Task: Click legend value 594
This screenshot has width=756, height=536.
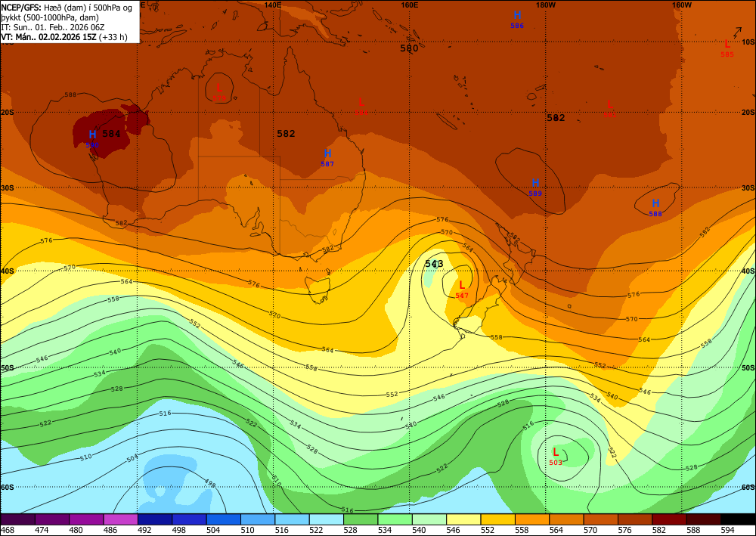Action: 727,530
